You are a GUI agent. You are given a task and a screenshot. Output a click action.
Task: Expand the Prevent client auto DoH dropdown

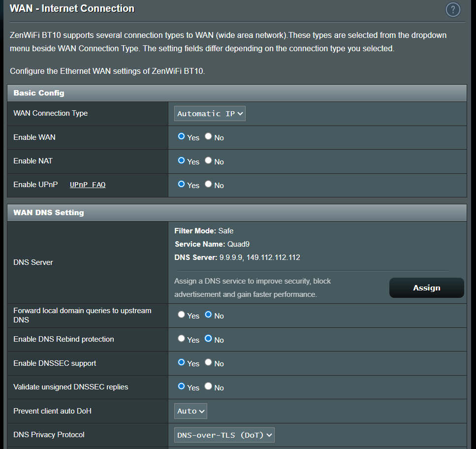point(190,411)
